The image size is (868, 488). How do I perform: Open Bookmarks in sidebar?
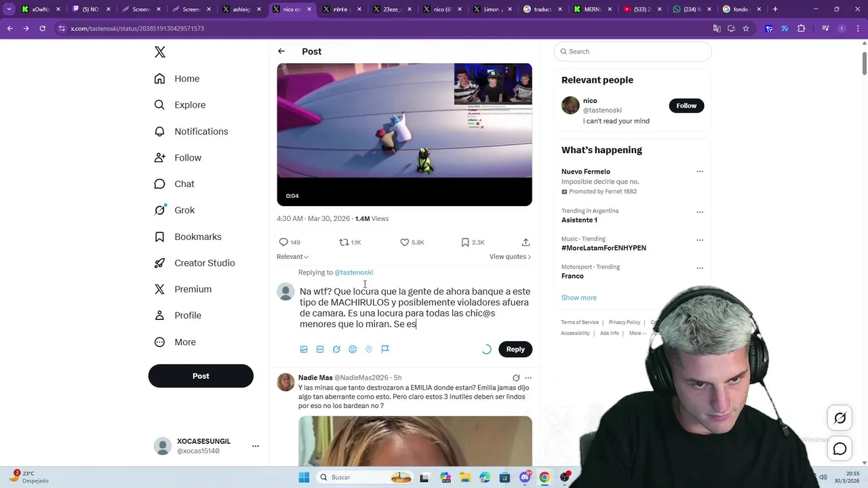coord(188,237)
